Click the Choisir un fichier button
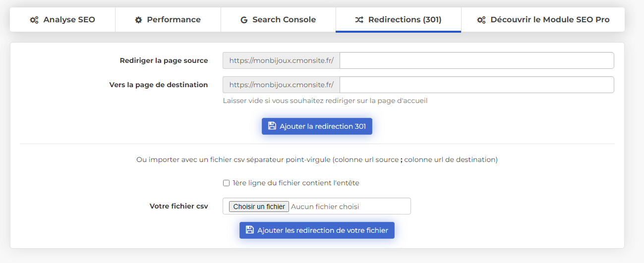The width and height of the screenshot is (644, 263). 259,207
